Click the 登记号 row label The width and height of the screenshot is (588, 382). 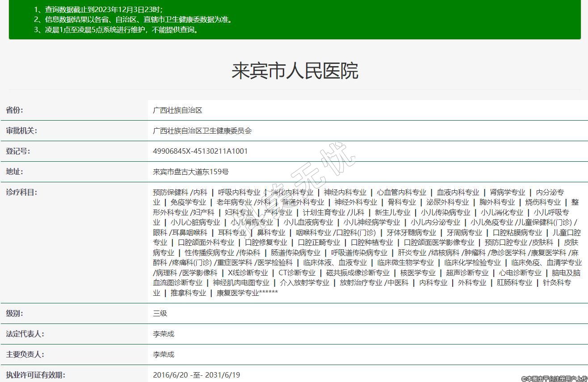[x=18, y=151]
